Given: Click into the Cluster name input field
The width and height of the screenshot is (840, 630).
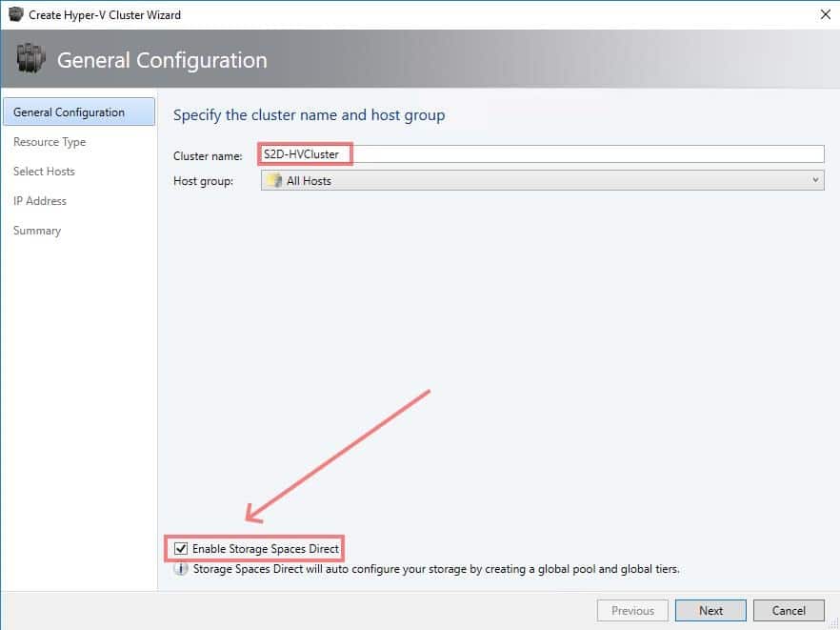Looking at the screenshot, I should [542, 153].
